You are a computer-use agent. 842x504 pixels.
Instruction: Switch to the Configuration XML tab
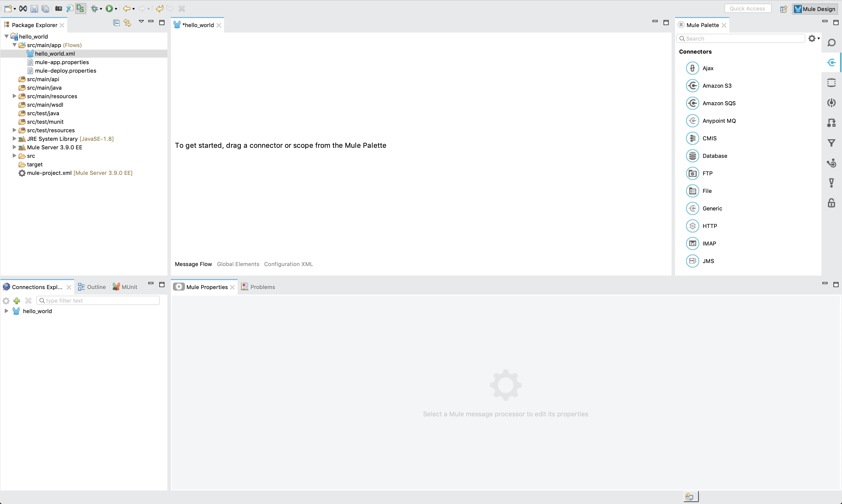pyautogui.click(x=288, y=264)
